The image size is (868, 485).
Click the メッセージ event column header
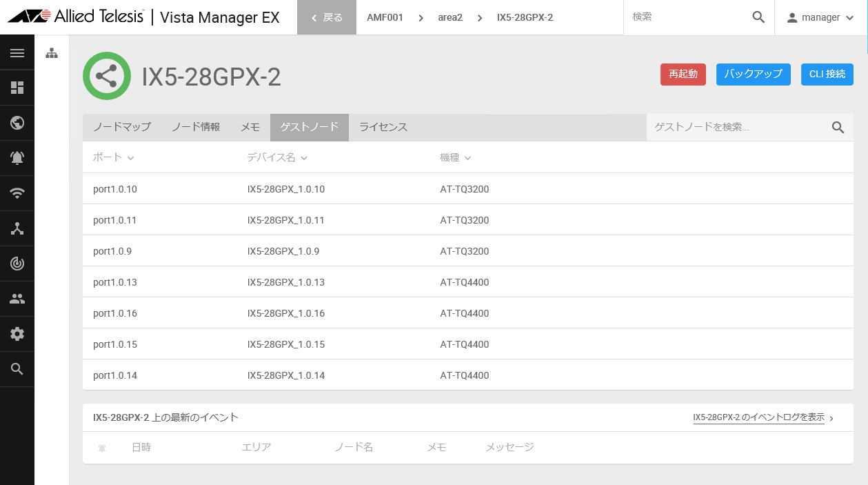pyautogui.click(x=509, y=447)
